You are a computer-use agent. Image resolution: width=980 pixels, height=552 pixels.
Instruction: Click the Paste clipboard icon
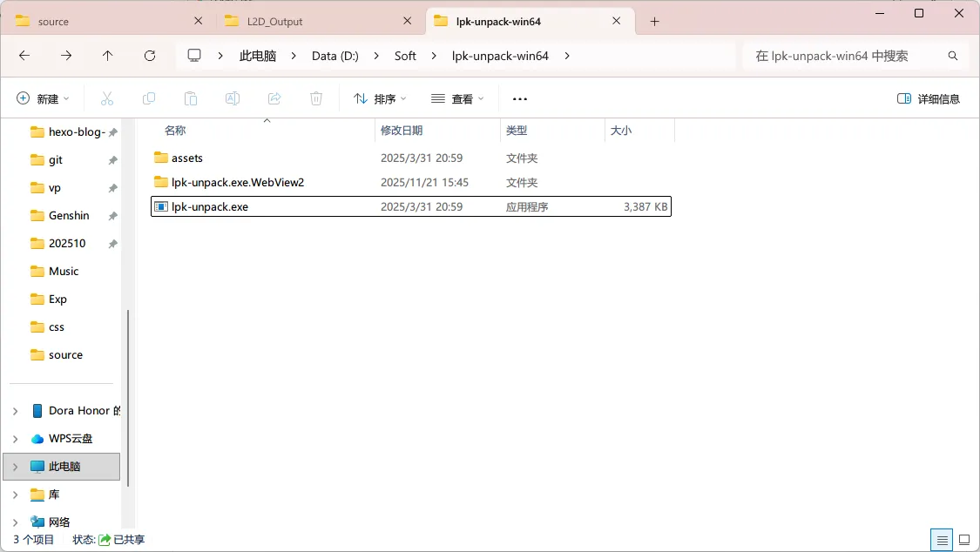click(191, 98)
